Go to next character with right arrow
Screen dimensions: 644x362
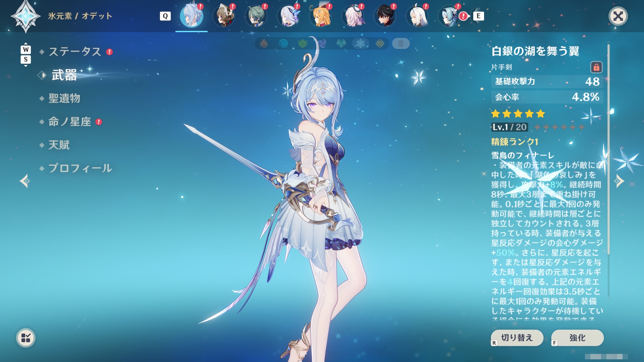(619, 181)
